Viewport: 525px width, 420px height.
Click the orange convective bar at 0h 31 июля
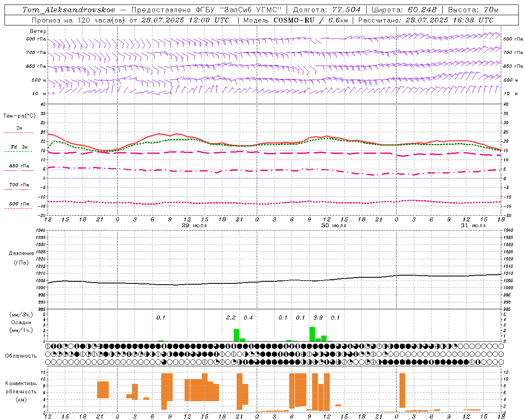click(x=402, y=390)
